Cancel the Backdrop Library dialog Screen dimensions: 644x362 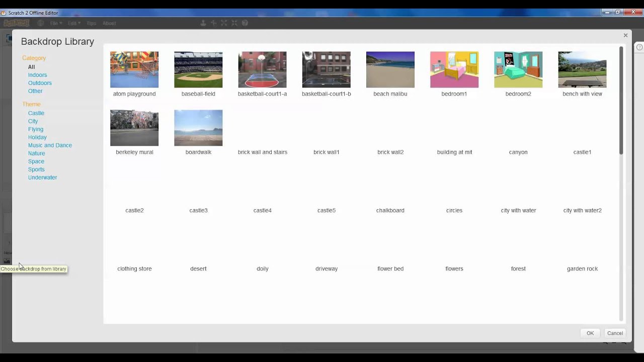point(615,333)
